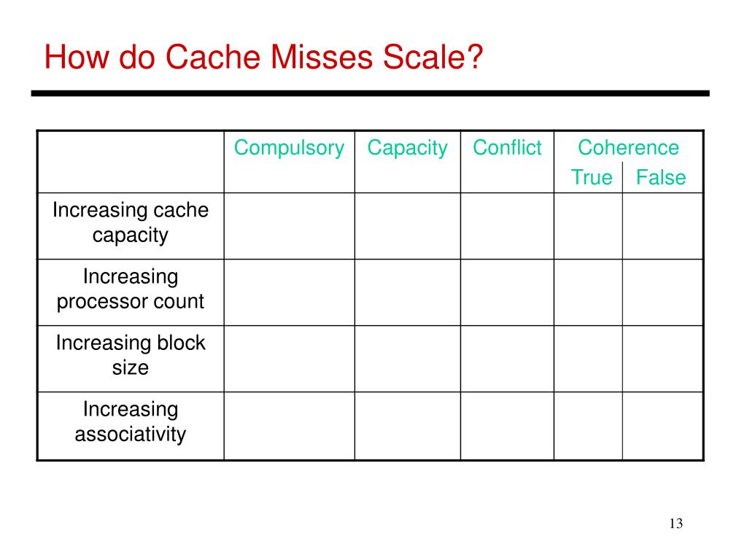Click the empty Compulsory cell for cache capacity

point(289,226)
